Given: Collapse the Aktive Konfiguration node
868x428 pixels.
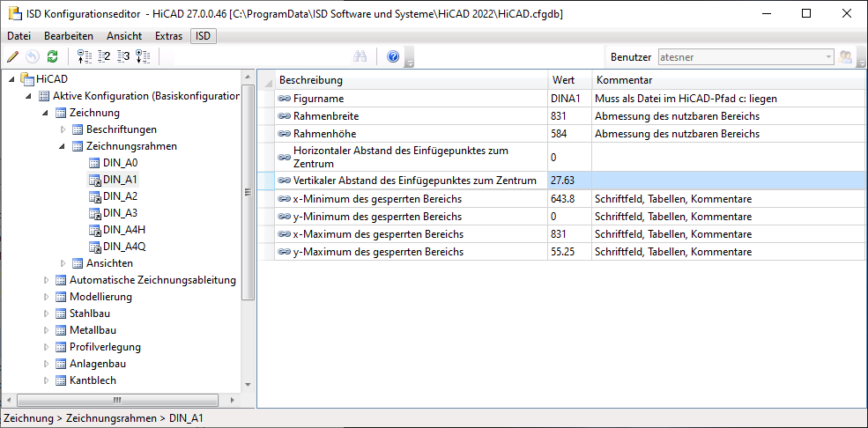Looking at the screenshot, I should (x=29, y=96).
